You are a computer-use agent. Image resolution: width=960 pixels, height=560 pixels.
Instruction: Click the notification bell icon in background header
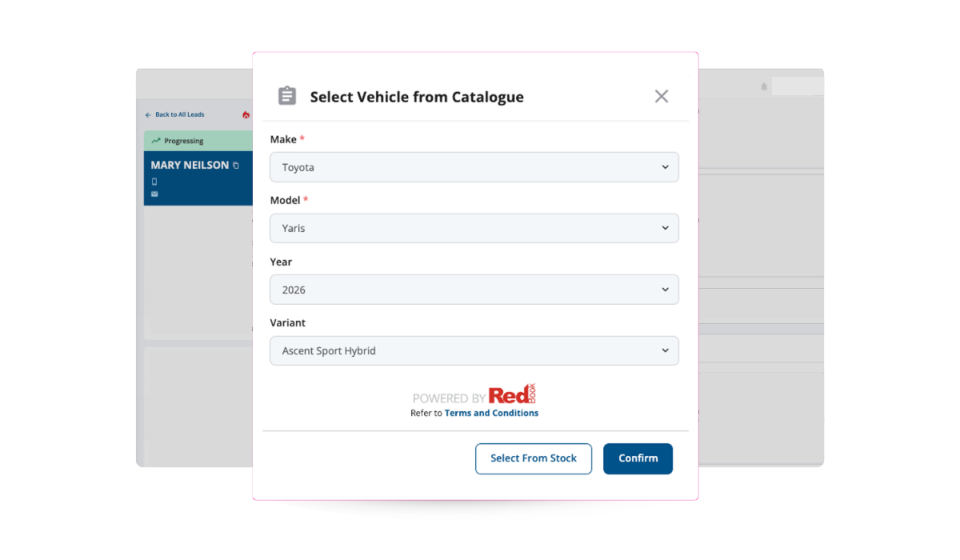764,86
